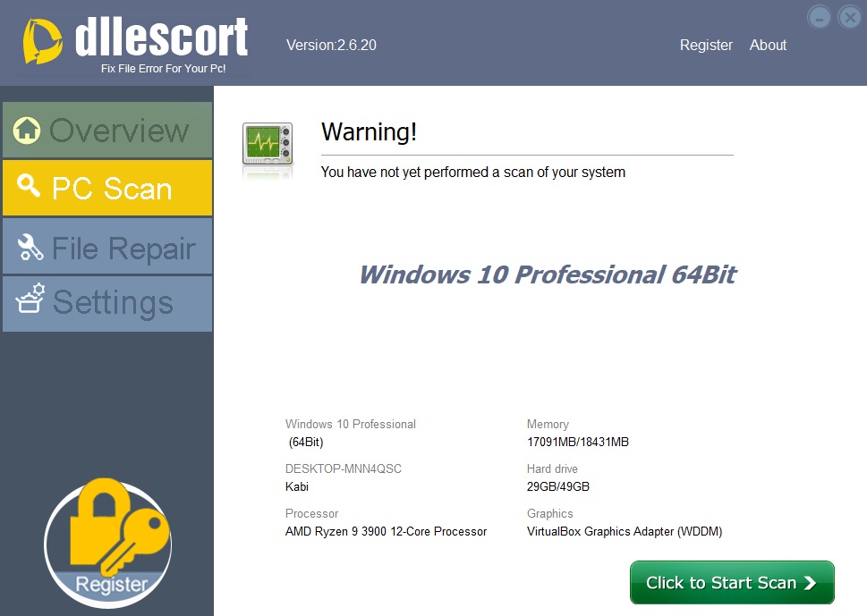Image resolution: width=867 pixels, height=616 pixels.
Task: Click the AMD Ryzen 9 3900 processor text
Action: pyautogui.click(x=386, y=531)
